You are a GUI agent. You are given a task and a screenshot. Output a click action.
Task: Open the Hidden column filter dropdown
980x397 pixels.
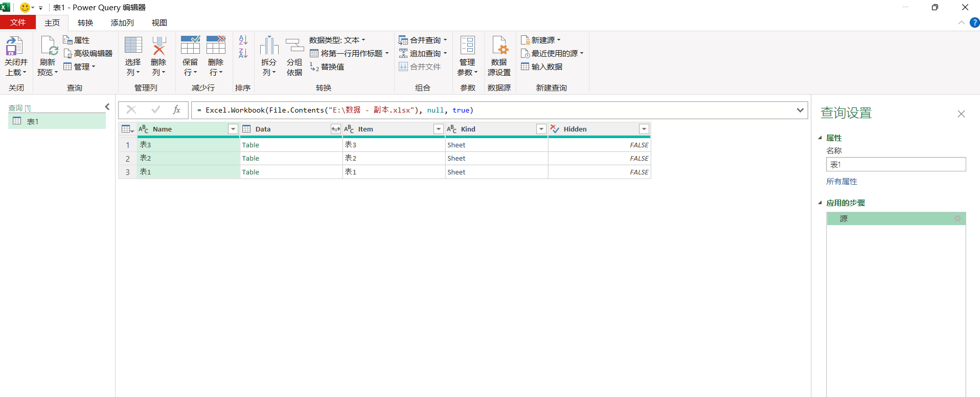click(x=644, y=129)
